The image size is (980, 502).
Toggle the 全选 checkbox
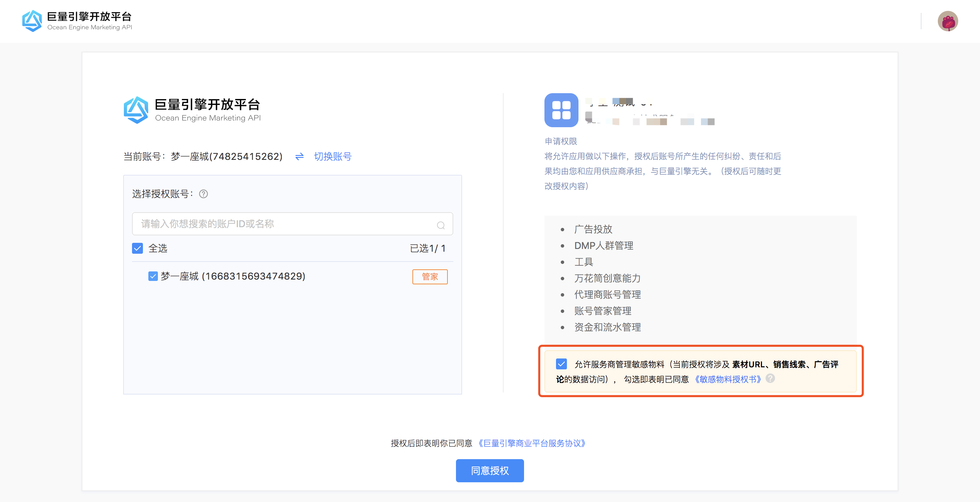[x=137, y=248]
